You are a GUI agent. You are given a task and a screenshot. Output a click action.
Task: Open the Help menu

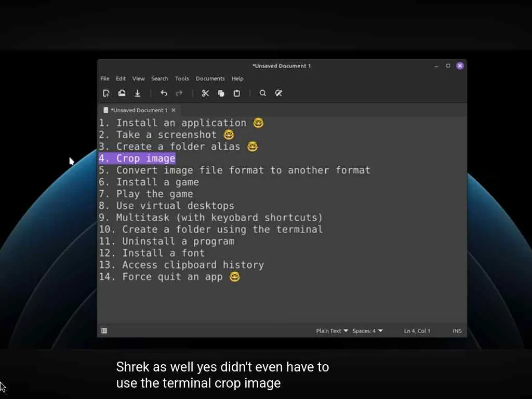(x=237, y=78)
